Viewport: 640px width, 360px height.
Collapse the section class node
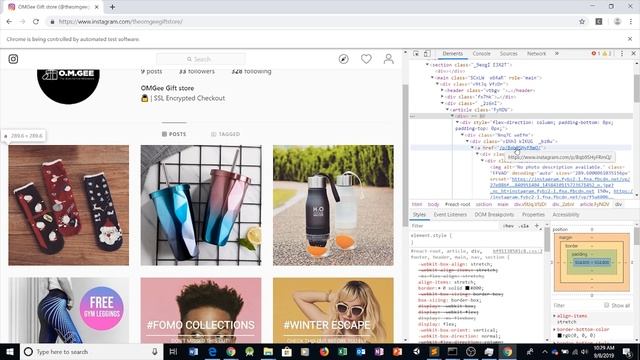[x=427, y=64]
